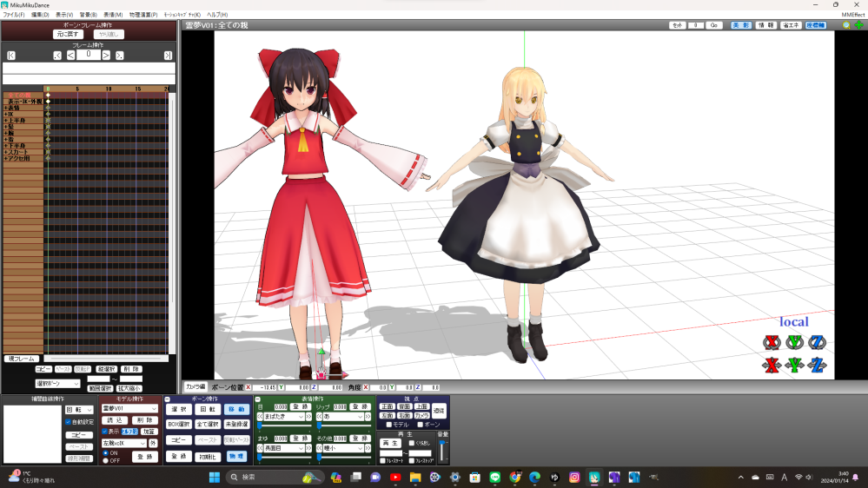
Task: Open 編集(D) menu
Action: click(40, 15)
